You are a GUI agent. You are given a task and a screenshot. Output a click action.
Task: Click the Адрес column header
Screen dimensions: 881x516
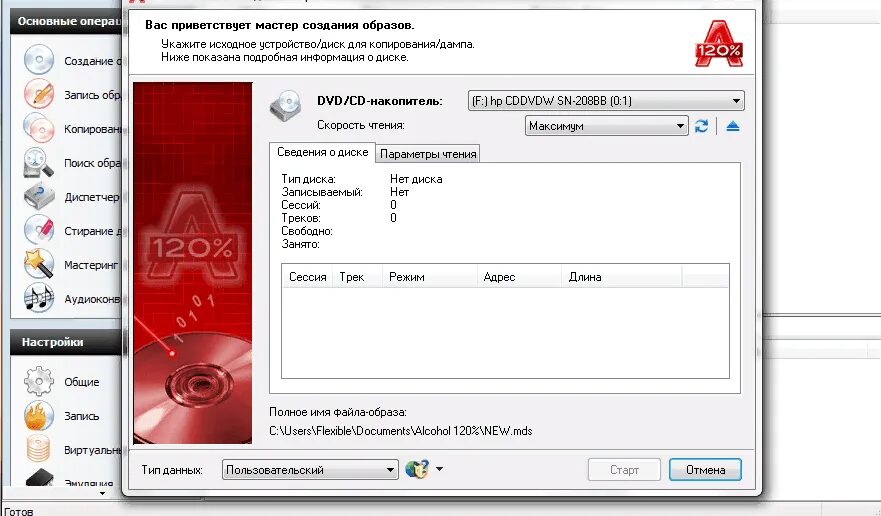pos(519,277)
